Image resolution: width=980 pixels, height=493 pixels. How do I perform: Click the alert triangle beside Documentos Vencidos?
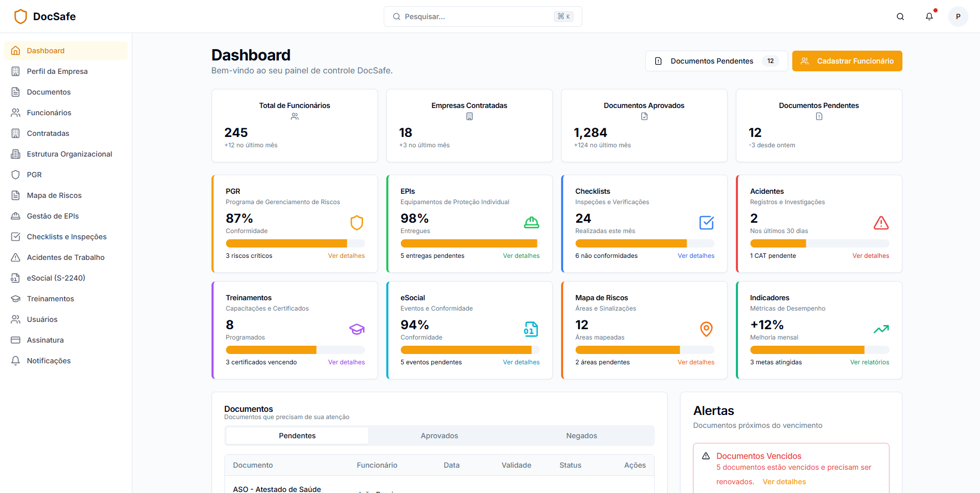pos(706,456)
